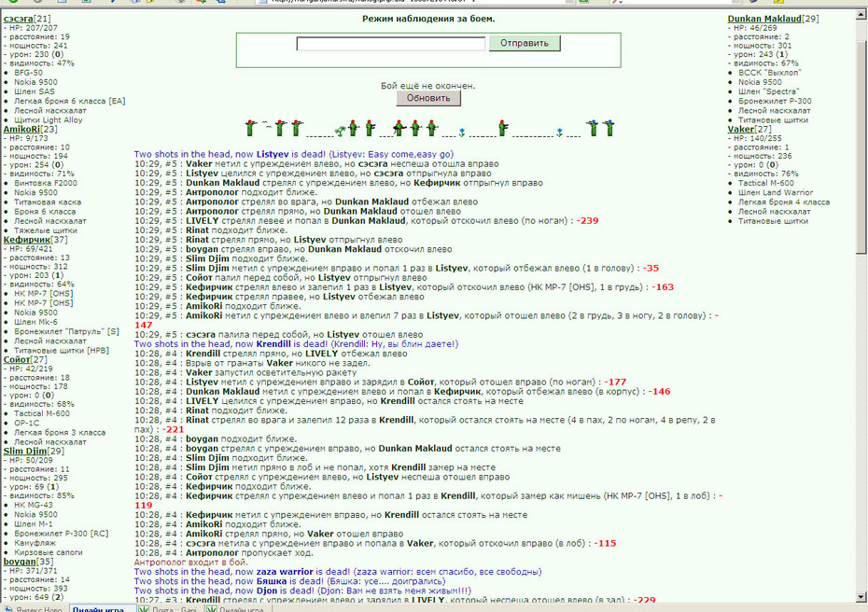Select the active bold Онлайн игра tab
The height and width of the screenshot is (612, 868).
(x=103, y=608)
